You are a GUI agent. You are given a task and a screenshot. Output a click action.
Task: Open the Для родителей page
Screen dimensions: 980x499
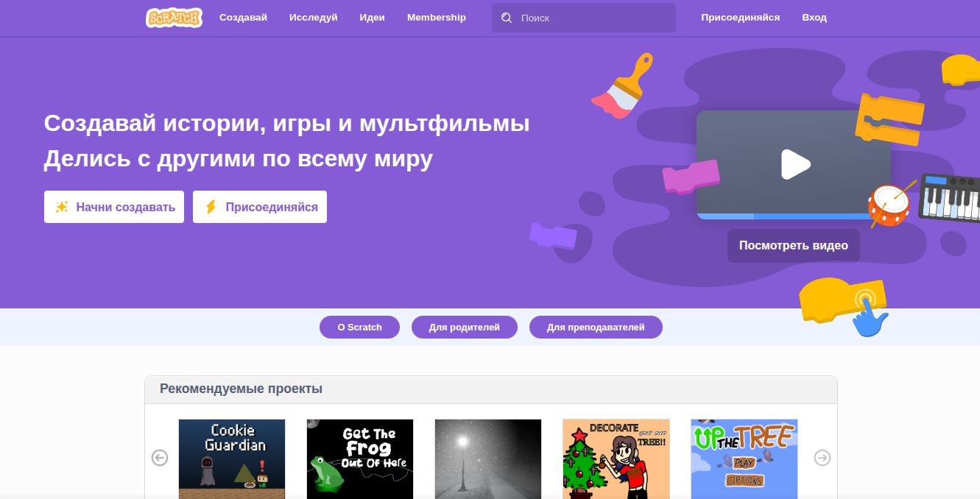(464, 327)
